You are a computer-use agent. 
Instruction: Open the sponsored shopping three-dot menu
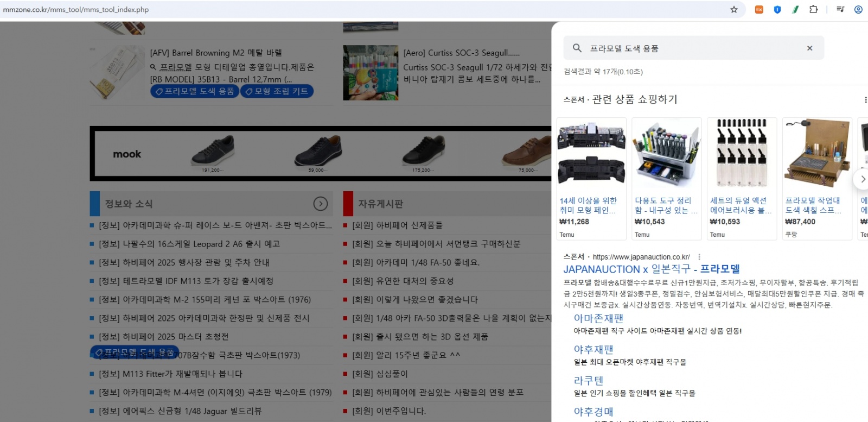pos(865,100)
